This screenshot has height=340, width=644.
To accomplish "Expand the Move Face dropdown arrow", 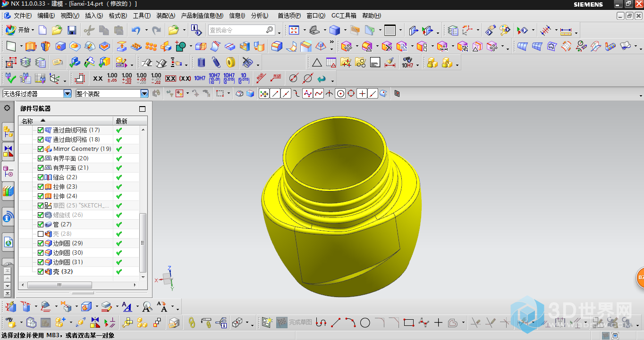I will pos(356,47).
